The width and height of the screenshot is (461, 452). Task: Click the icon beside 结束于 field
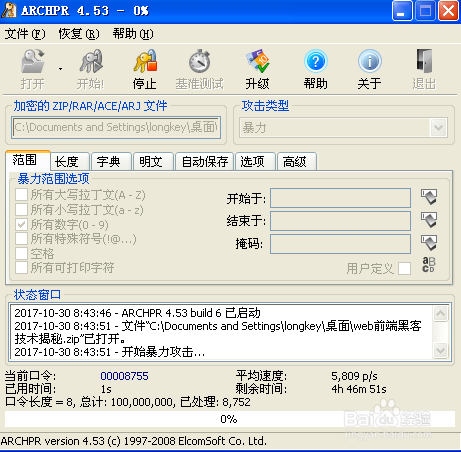tap(429, 220)
